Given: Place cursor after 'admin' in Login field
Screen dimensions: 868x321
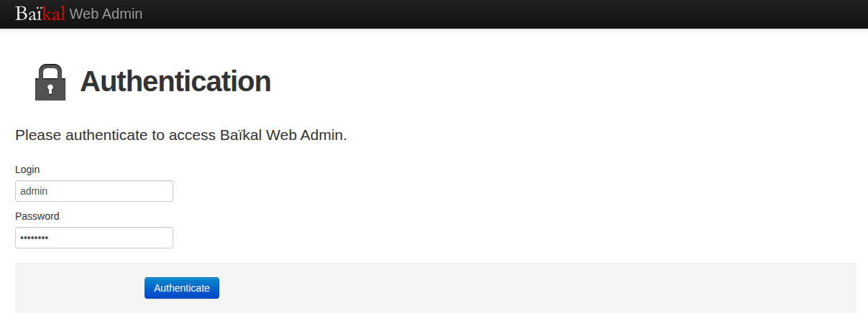Looking at the screenshot, I should coord(48,191).
